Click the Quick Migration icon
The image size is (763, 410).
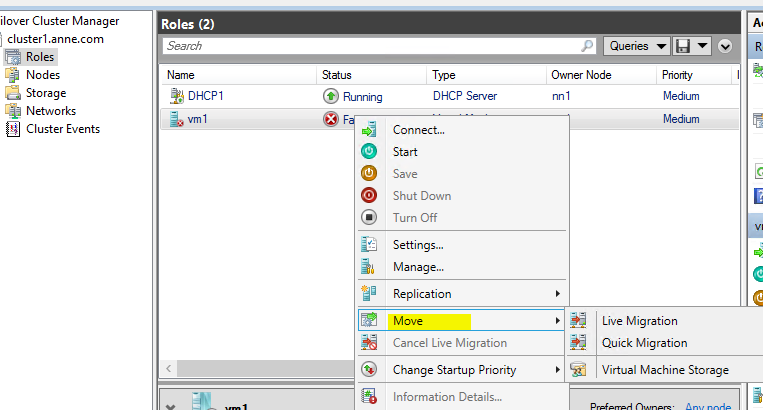578,342
